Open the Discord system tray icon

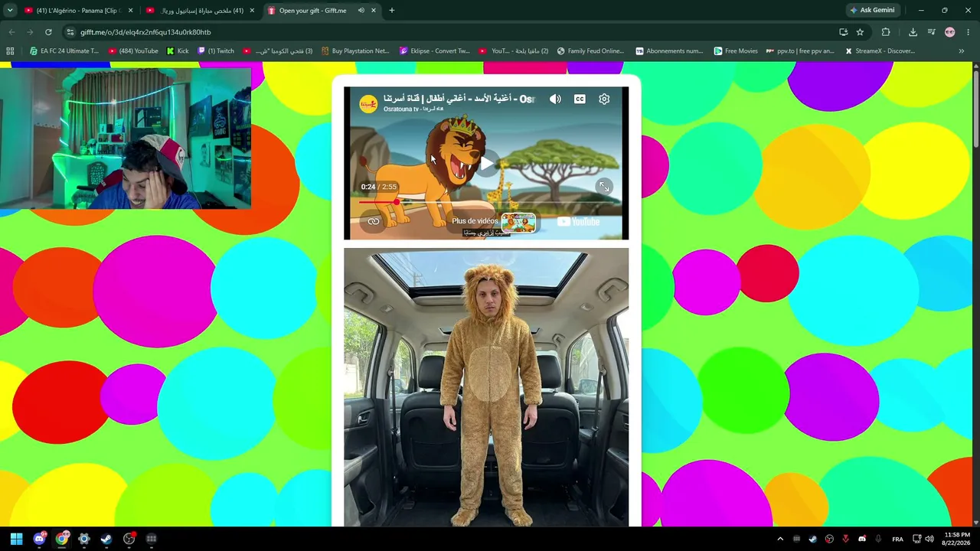click(862, 539)
